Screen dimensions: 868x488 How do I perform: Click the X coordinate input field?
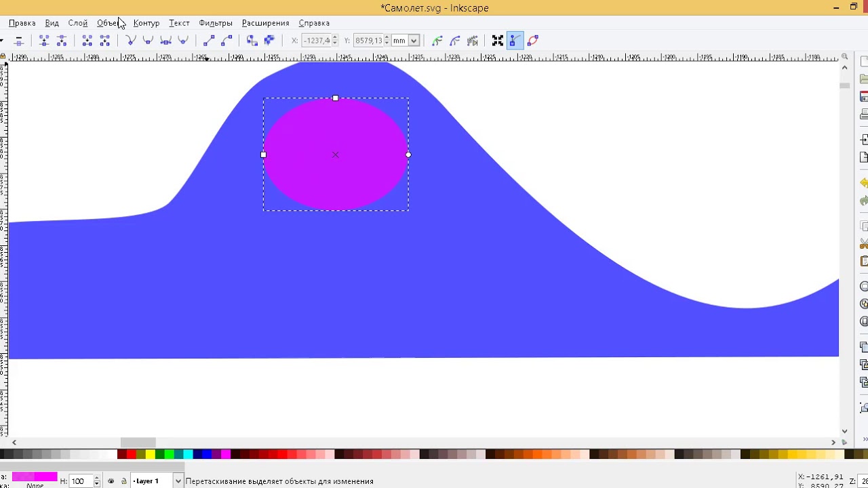(x=317, y=41)
